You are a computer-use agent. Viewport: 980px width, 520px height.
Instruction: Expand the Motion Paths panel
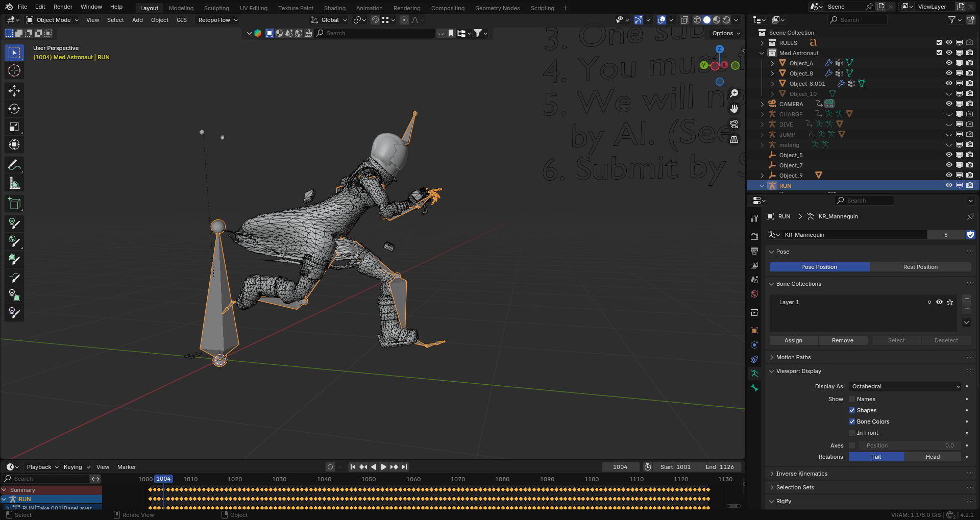pos(793,357)
